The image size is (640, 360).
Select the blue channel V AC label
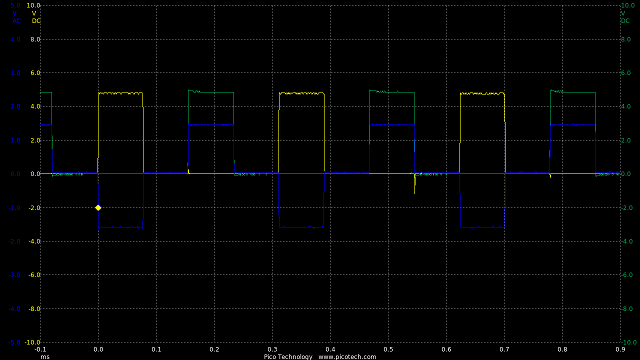point(16,17)
